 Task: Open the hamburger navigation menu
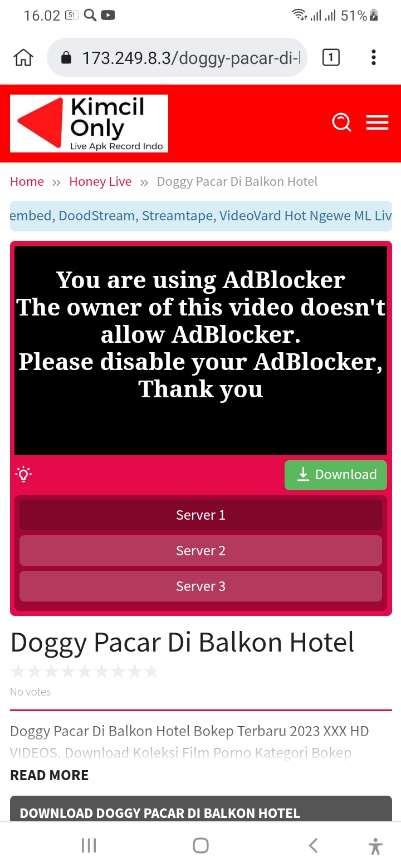[377, 122]
